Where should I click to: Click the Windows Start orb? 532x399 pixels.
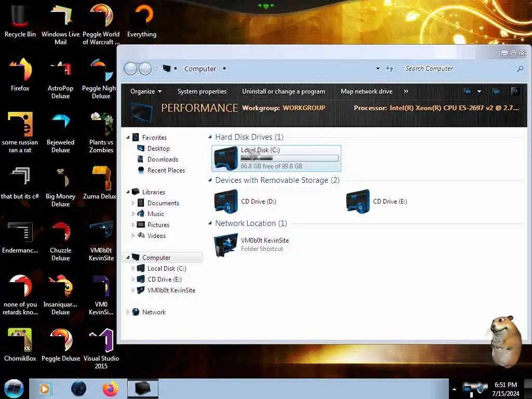pos(14,389)
